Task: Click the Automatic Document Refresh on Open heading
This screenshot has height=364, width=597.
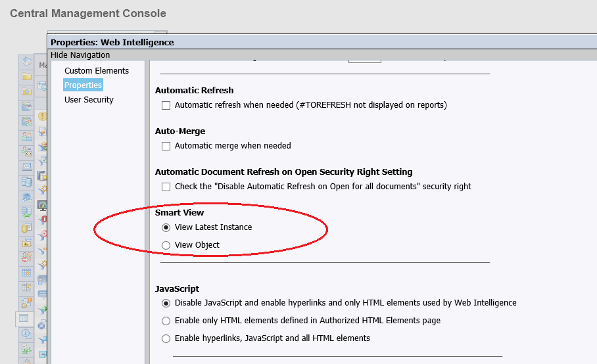Action: [x=283, y=172]
